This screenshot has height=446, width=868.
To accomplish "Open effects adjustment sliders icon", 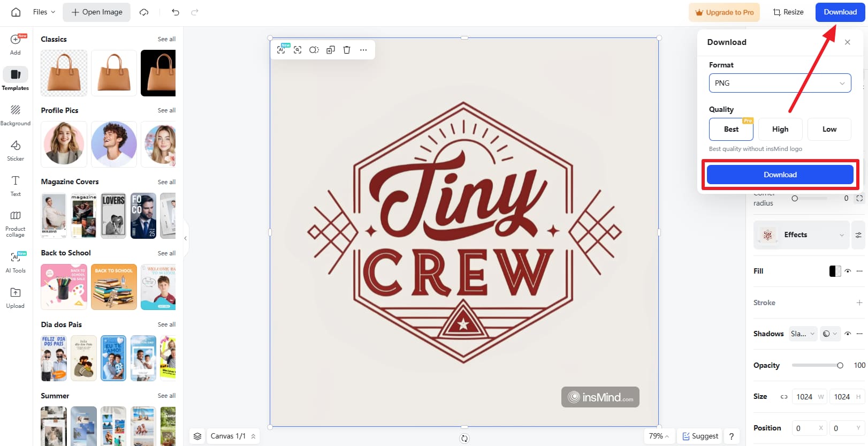I will click(x=858, y=235).
